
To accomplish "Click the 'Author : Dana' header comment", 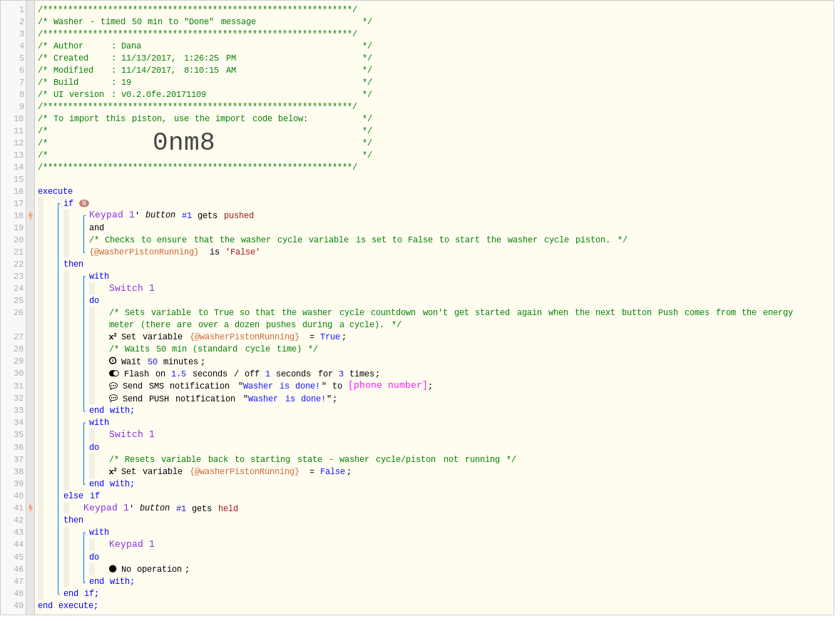I will click(x=205, y=46).
